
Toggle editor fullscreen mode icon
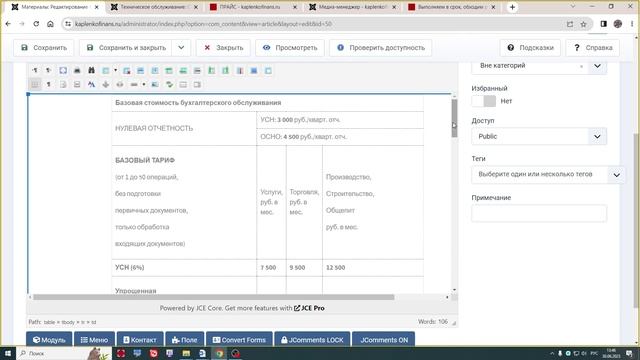pyautogui.click(x=63, y=71)
